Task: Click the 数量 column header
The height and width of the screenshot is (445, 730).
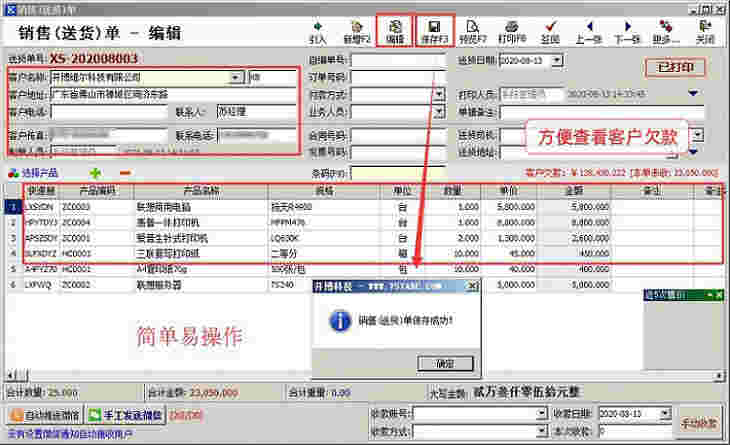Action: tap(453, 190)
